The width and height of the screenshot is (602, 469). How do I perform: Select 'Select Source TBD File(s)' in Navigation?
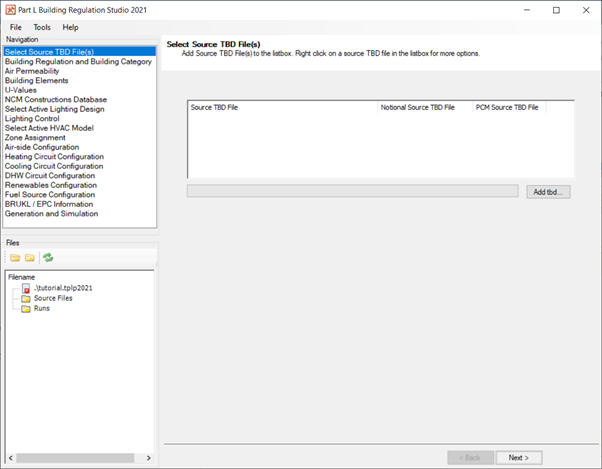80,52
